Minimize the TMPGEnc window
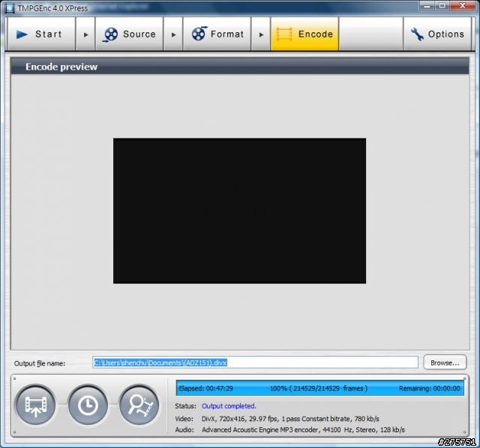480x448 pixels. point(427,6)
